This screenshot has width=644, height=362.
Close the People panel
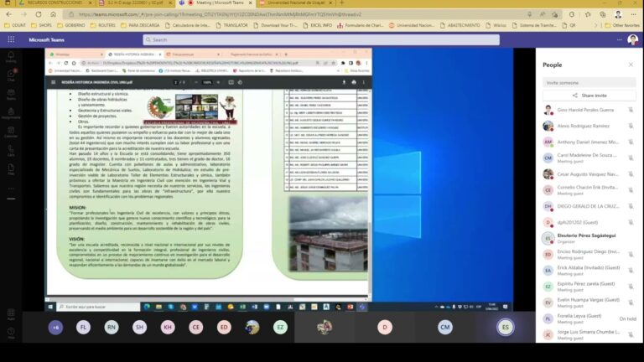[631, 65]
